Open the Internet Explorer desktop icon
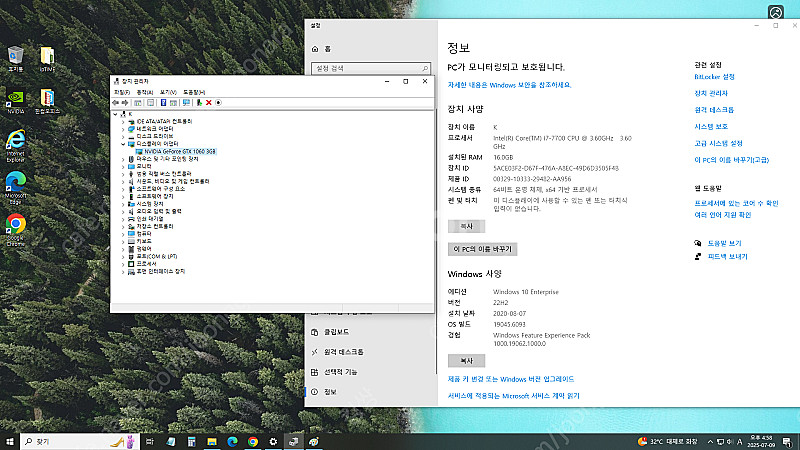The height and width of the screenshot is (450, 800). (x=15, y=146)
